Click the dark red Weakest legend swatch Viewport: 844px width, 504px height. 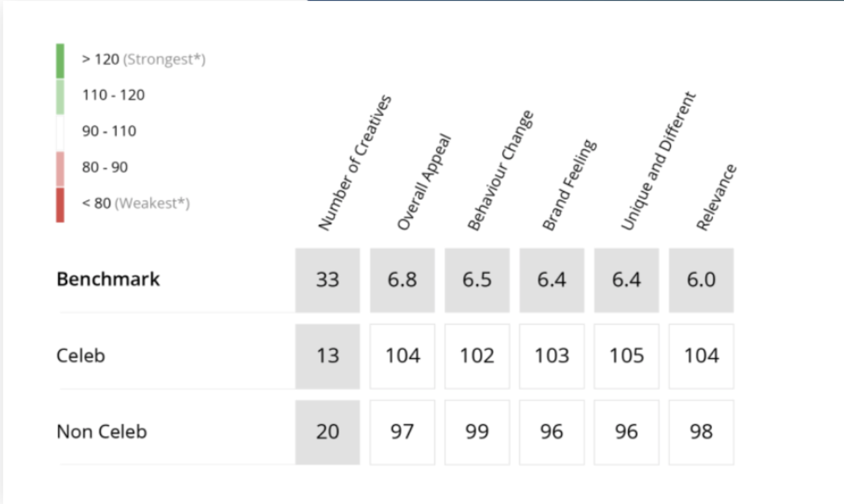tap(60, 205)
